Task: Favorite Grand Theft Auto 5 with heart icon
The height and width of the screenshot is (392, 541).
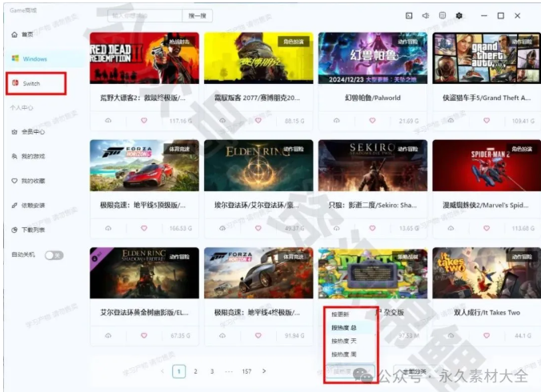Action: click(487, 121)
